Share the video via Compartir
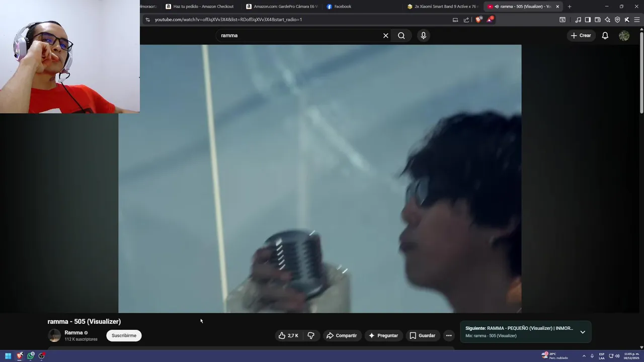 (x=342, y=335)
